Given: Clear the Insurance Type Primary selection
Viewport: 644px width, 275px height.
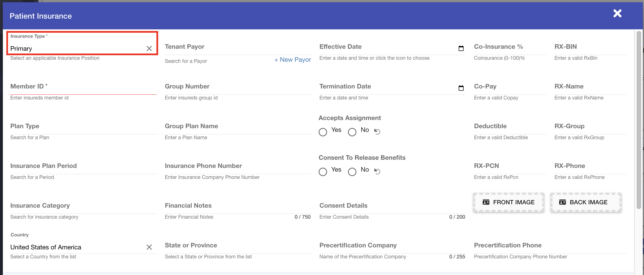Looking at the screenshot, I should pyautogui.click(x=149, y=48).
